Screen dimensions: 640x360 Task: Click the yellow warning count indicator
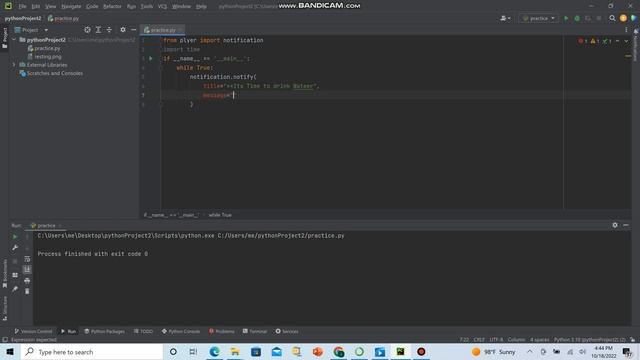(595, 41)
